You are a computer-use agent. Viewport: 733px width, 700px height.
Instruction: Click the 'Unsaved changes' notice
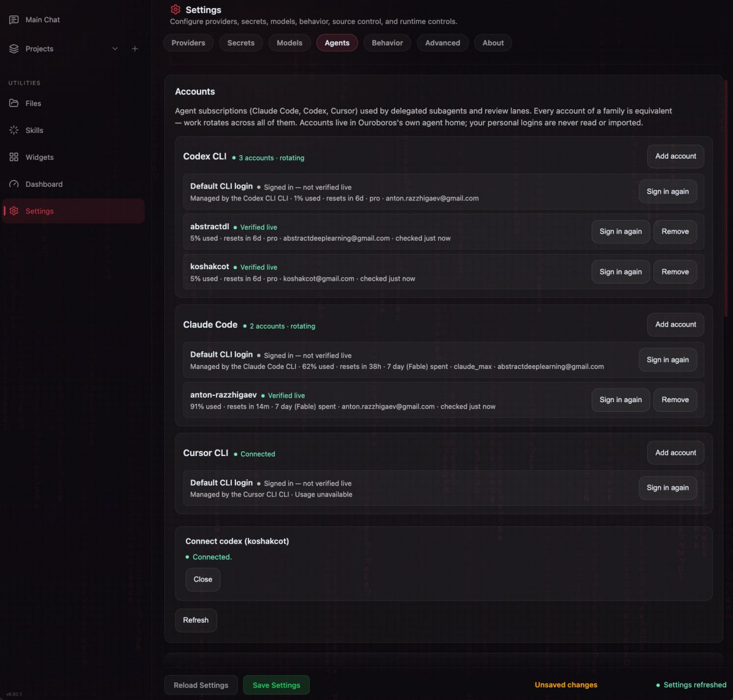tap(566, 685)
